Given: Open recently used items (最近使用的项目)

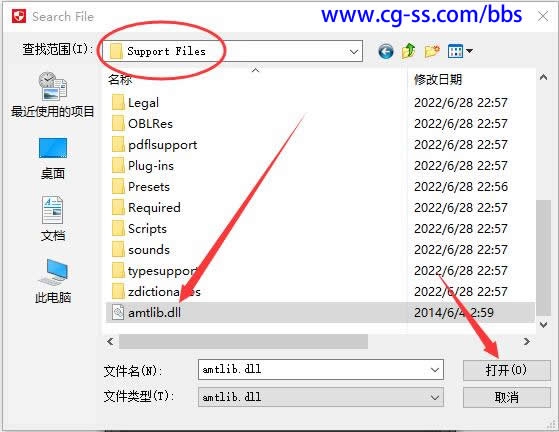Looking at the screenshot, I should pyautogui.click(x=53, y=94).
